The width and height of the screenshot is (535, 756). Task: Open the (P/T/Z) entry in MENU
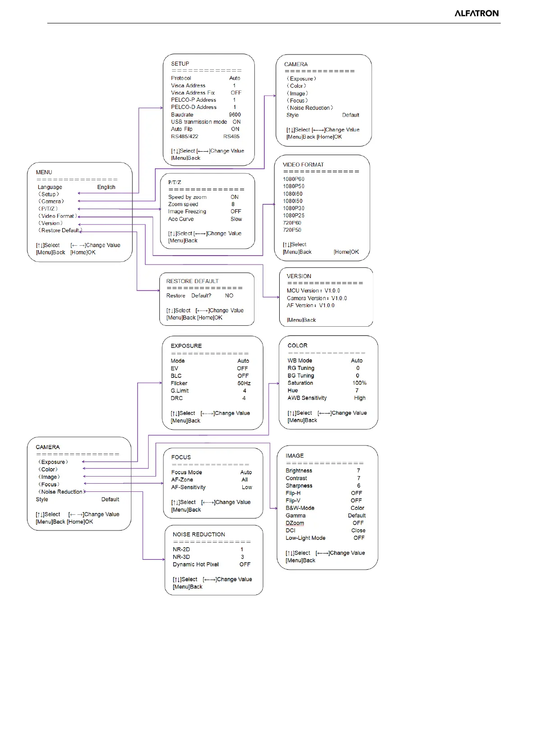pyautogui.click(x=48, y=209)
